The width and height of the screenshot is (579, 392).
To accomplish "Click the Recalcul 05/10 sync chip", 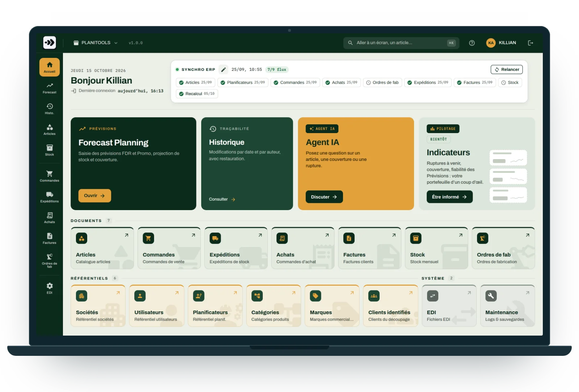I will [x=197, y=94].
